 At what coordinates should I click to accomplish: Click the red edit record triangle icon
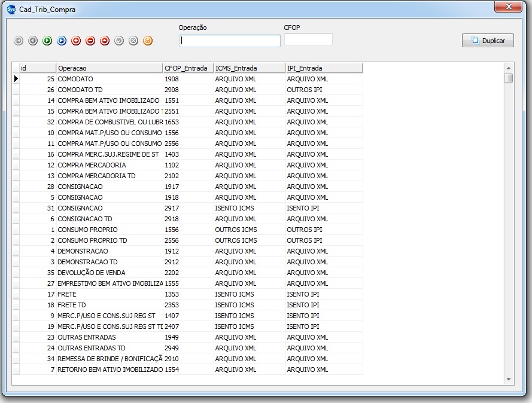(105, 41)
